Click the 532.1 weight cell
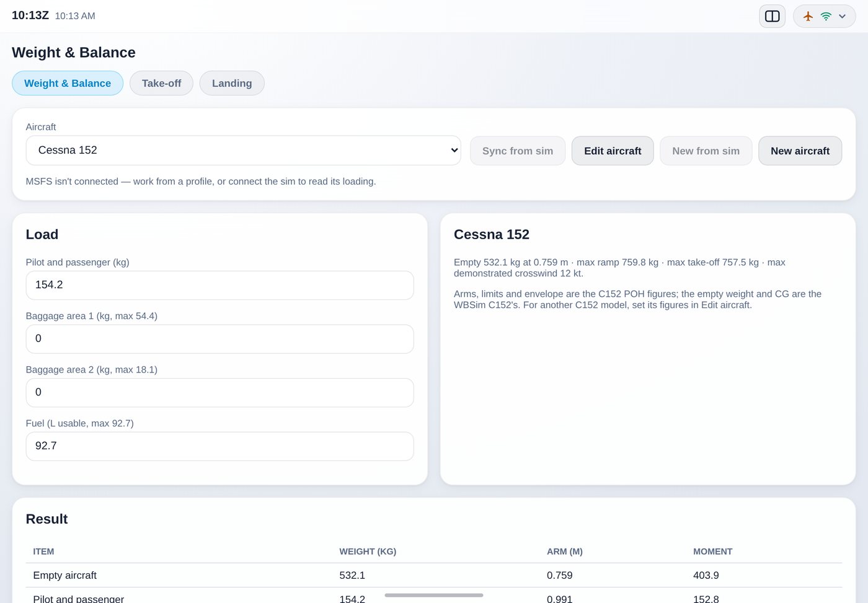Screen dimensions: 868x603 coord(352,575)
